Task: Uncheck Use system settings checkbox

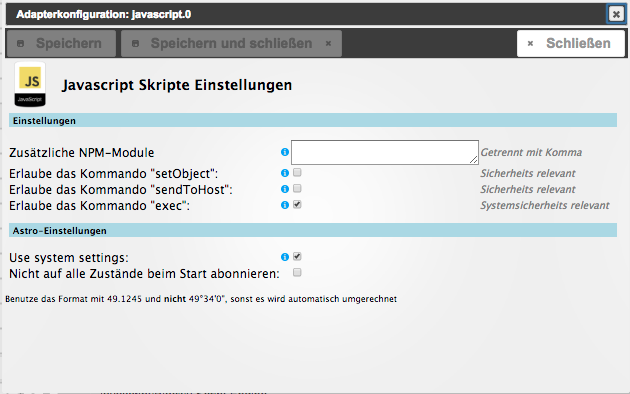Action: [x=297, y=257]
